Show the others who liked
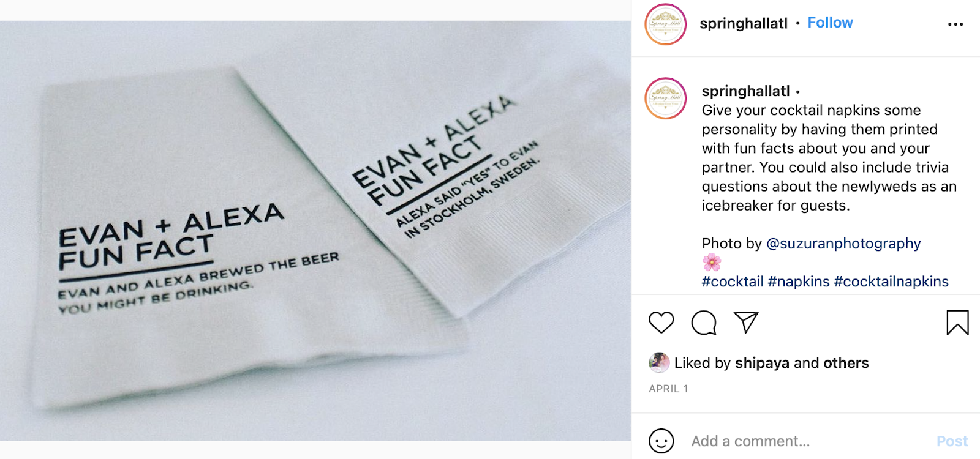The height and width of the screenshot is (459, 980). [846, 363]
